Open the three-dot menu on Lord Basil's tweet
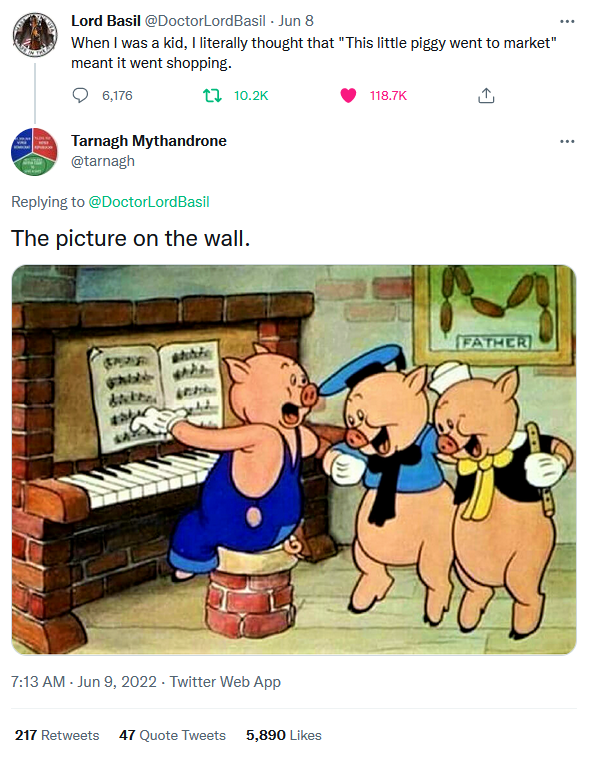The height and width of the screenshot is (757, 590). click(567, 21)
